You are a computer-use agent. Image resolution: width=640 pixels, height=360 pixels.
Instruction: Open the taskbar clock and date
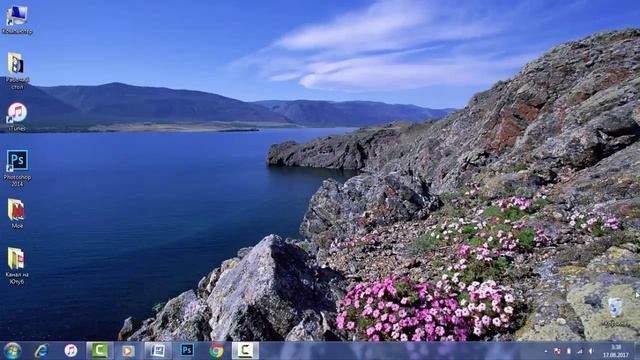pos(616,351)
